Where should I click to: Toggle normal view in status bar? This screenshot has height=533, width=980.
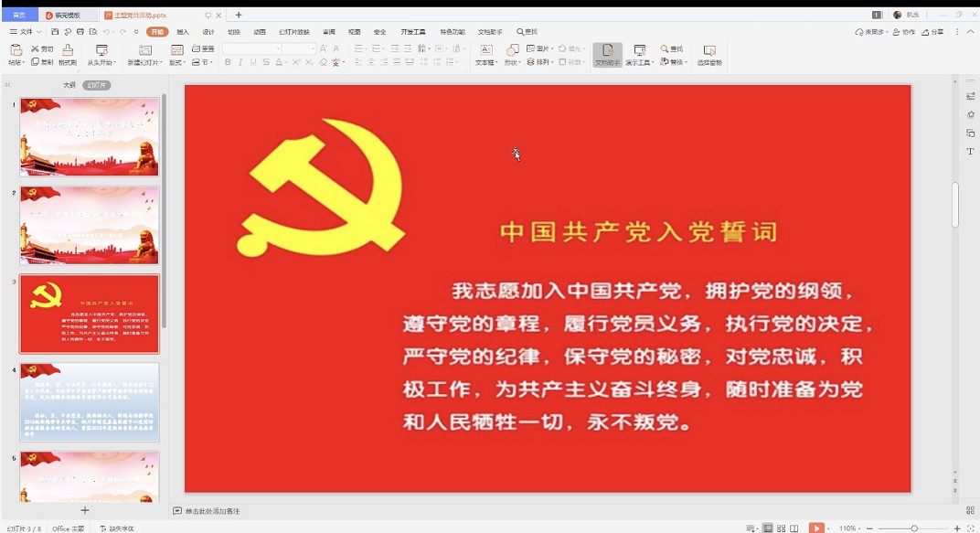click(768, 528)
